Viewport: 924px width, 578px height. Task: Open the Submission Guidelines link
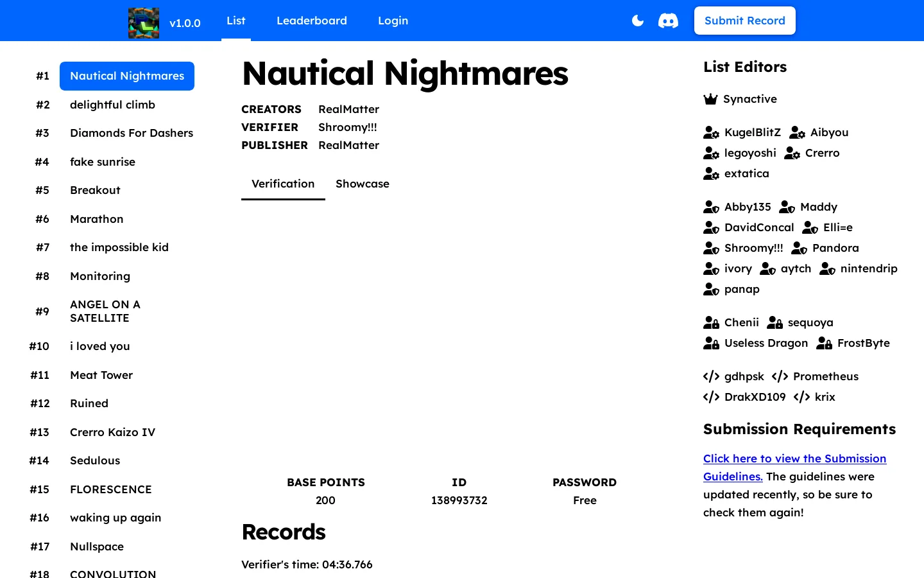click(794, 468)
